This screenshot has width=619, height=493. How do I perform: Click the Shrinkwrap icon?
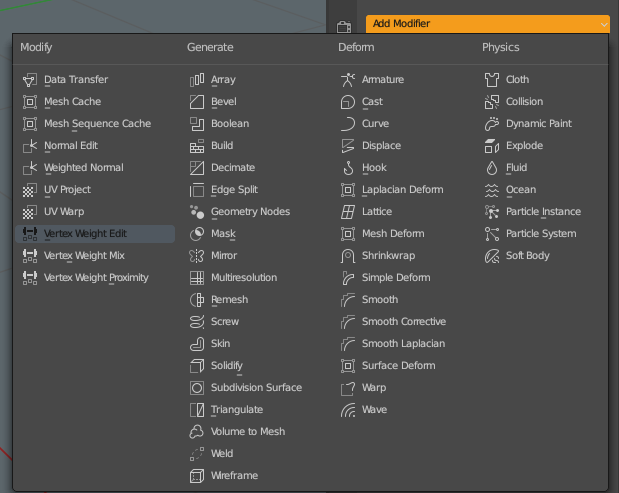(x=348, y=256)
